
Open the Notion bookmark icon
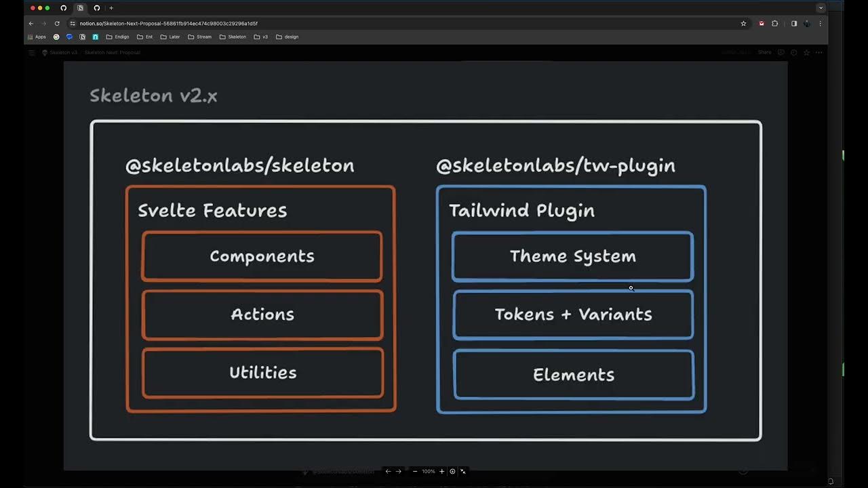(83, 37)
